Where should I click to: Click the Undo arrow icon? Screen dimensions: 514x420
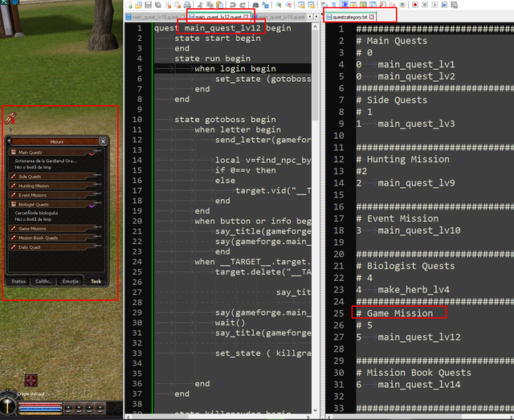[233, 5]
